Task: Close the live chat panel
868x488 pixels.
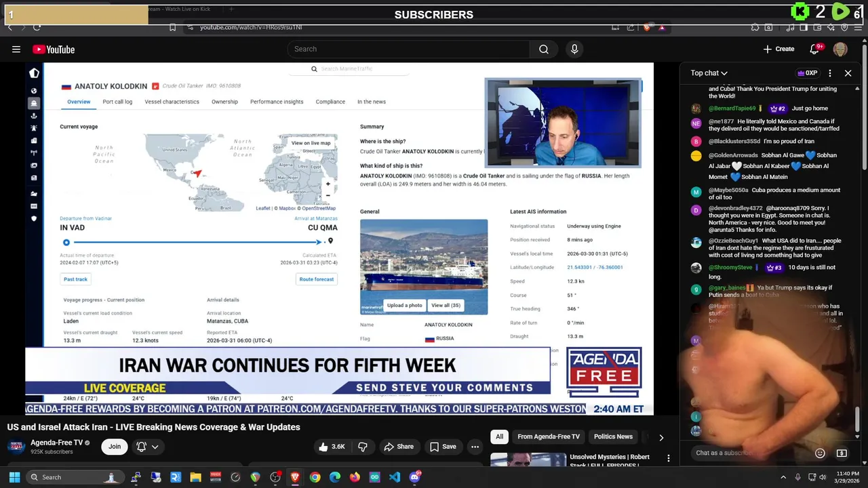Action: click(x=848, y=73)
